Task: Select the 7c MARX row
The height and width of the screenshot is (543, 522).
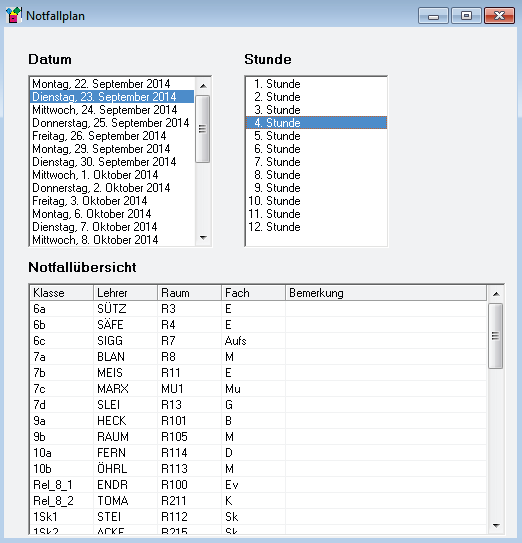Action: [x=258, y=389]
